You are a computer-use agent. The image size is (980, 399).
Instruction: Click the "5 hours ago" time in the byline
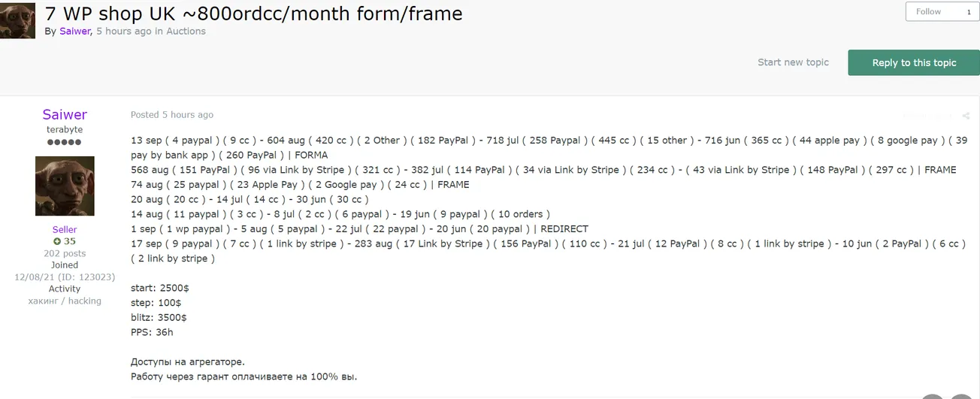124,31
